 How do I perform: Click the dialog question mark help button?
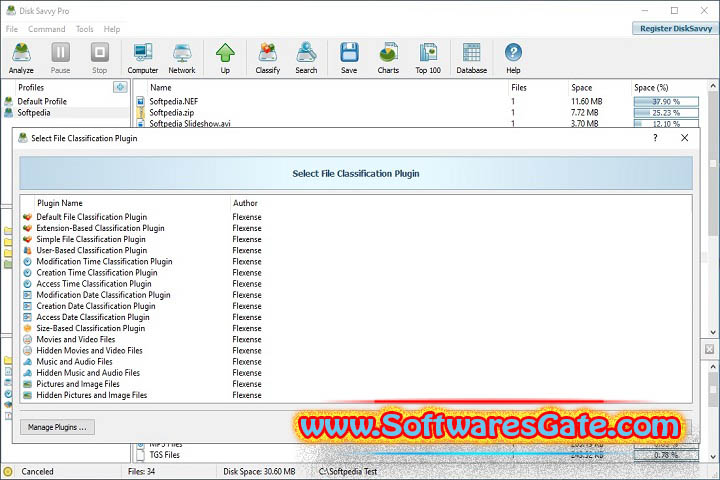[655, 138]
